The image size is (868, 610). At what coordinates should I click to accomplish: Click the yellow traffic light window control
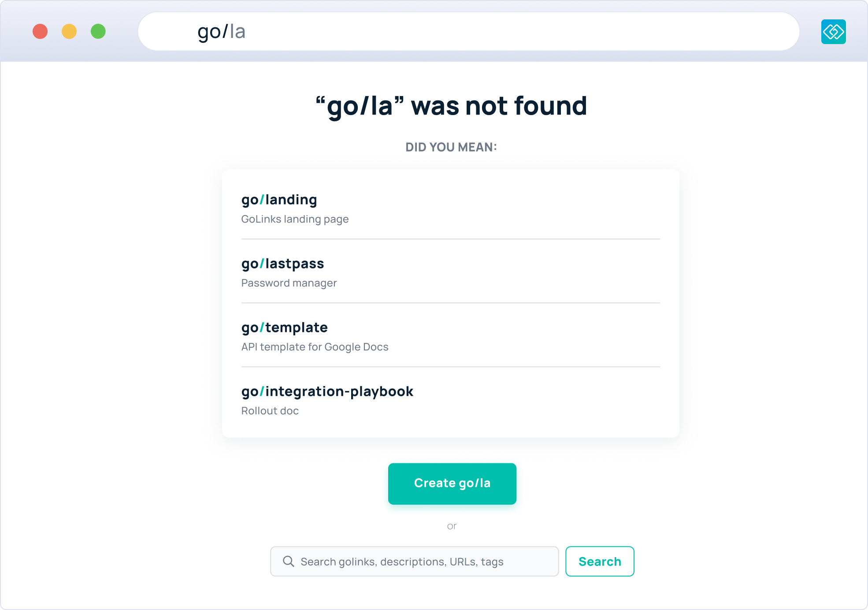click(x=70, y=32)
